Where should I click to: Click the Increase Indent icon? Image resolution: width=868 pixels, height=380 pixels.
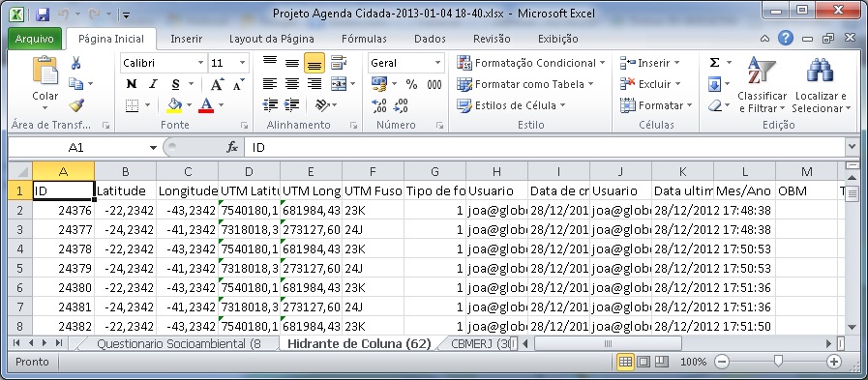point(291,105)
